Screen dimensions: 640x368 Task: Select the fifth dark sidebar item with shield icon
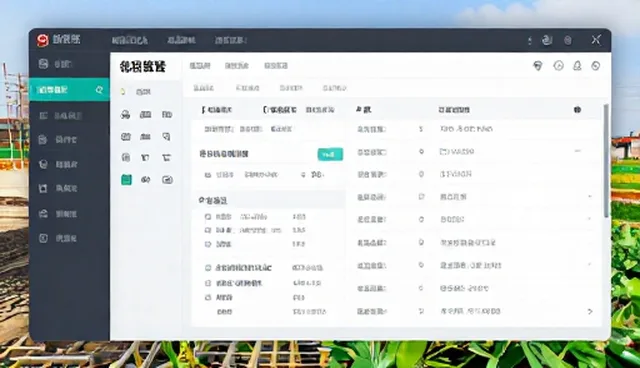[x=69, y=164]
